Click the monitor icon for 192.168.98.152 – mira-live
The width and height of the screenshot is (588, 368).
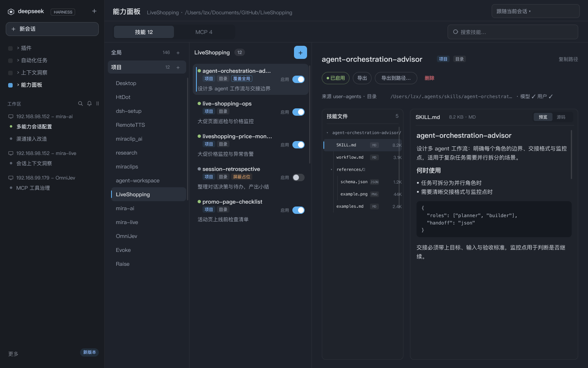(x=11, y=153)
